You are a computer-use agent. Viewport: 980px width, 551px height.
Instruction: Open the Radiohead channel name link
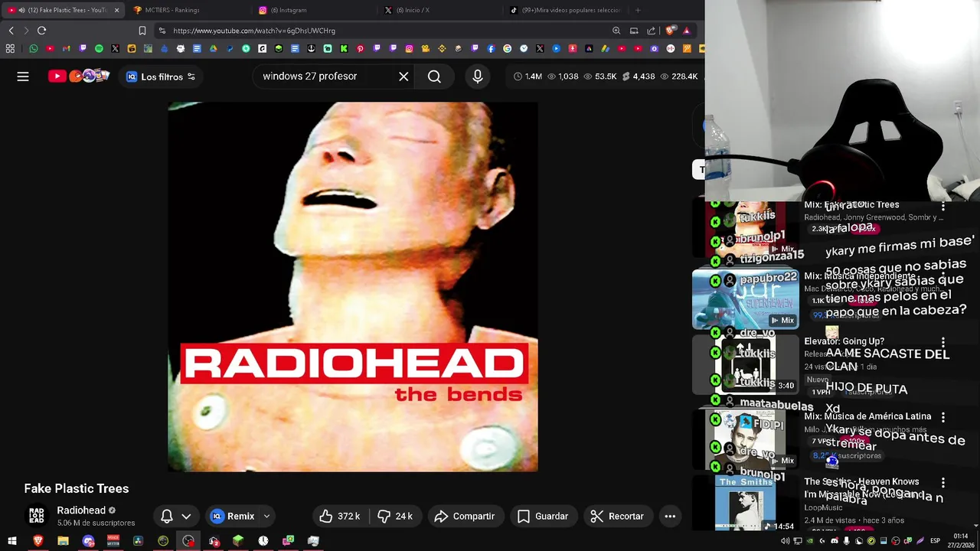point(81,510)
